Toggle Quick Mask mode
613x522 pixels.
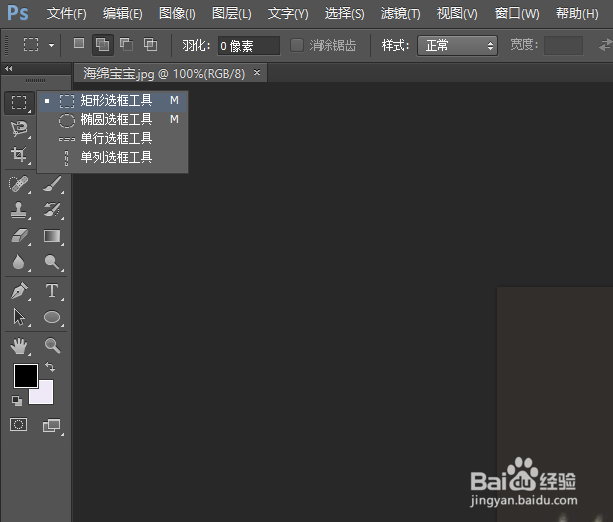(18, 425)
